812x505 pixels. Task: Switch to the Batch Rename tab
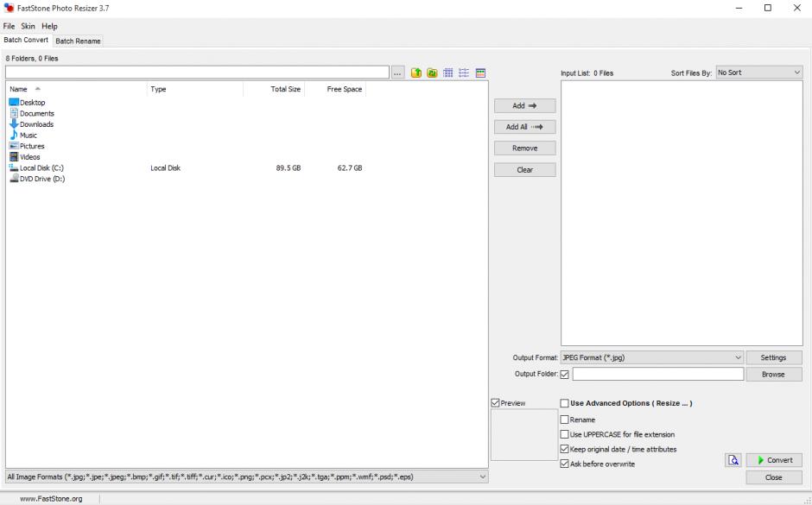pos(78,41)
